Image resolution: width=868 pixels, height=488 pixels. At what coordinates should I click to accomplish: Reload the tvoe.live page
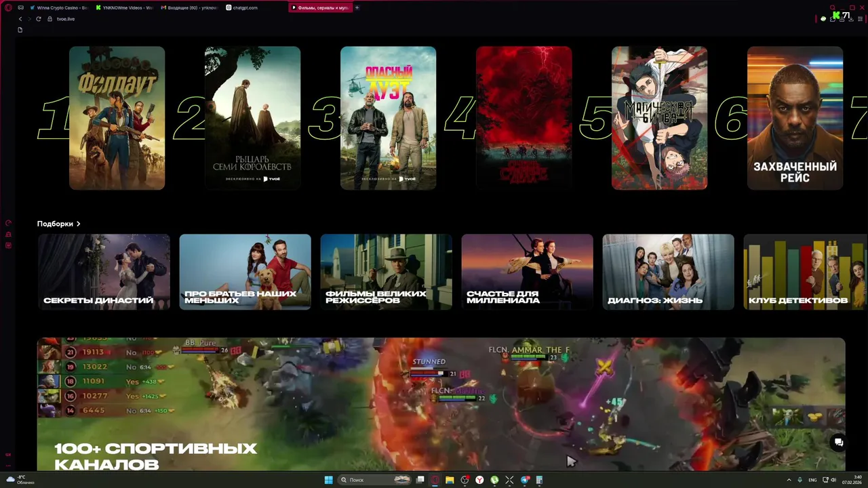tap(39, 19)
